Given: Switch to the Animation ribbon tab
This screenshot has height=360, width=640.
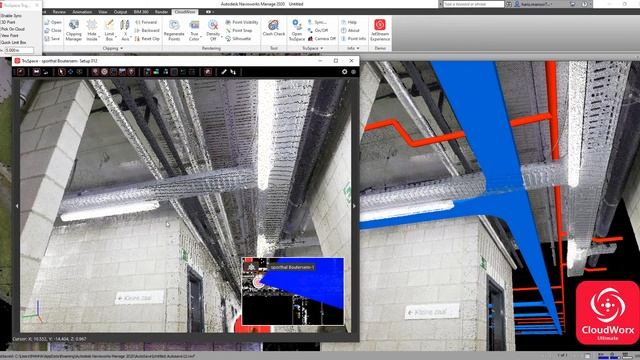Looking at the screenshot, I should tap(82, 12).
